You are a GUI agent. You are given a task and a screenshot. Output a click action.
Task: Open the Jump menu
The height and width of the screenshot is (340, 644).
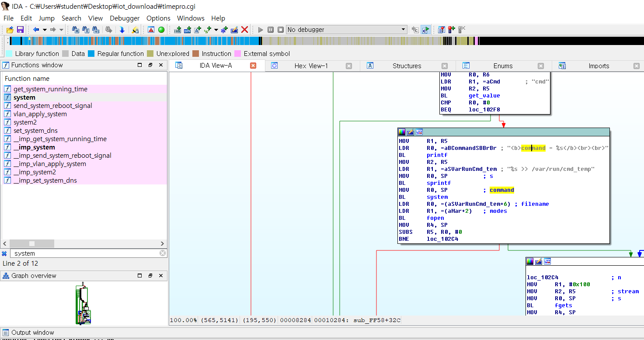pos(46,18)
